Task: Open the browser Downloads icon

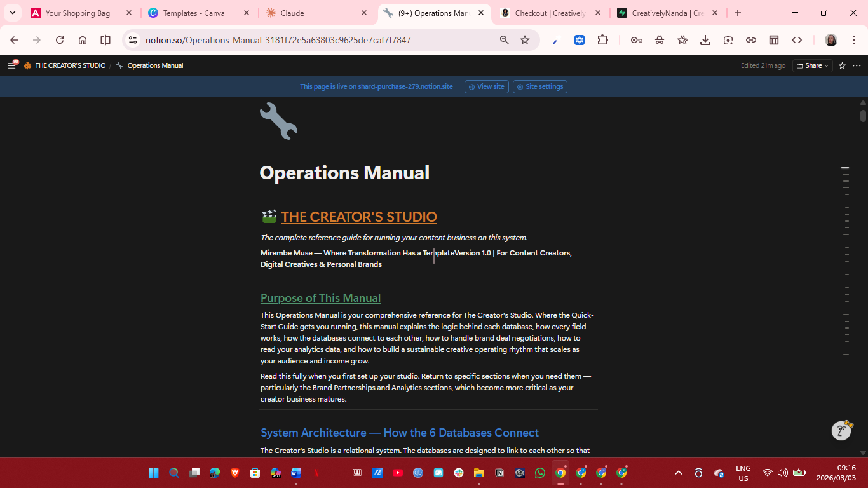Action: point(705,40)
